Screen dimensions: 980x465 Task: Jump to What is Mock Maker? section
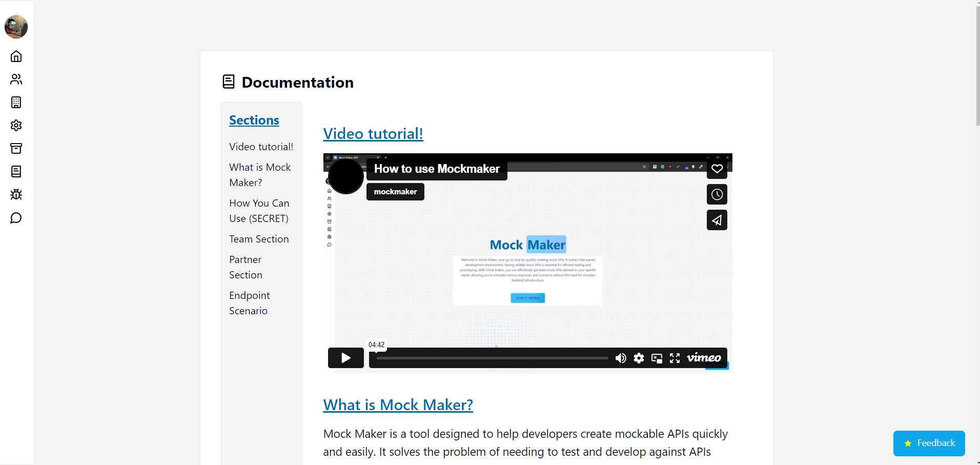click(x=260, y=175)
